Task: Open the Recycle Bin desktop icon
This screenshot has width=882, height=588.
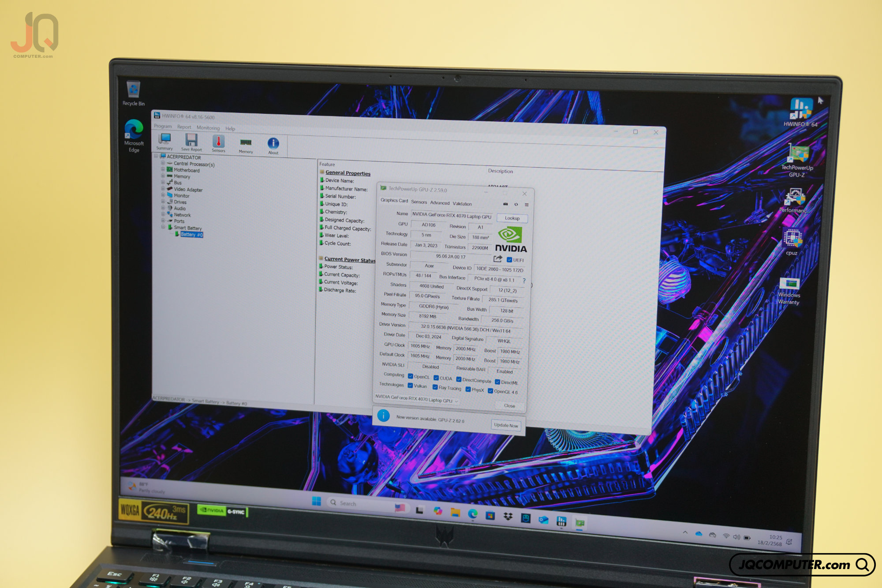Action: [x=133, y=93]
